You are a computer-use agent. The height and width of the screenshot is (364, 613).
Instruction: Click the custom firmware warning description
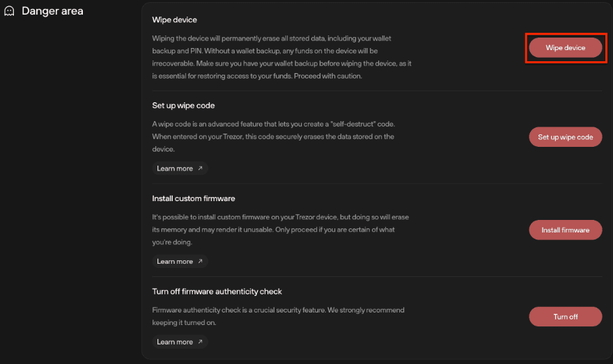279,230
